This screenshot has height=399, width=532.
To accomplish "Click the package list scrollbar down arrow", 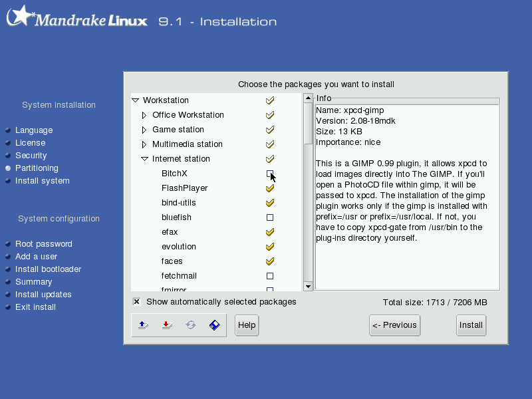I will (x=308, y=287).
